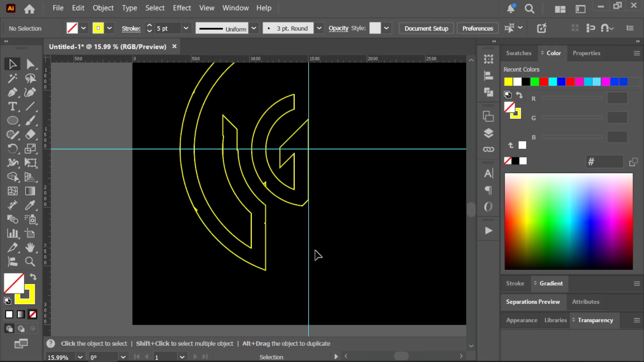Open the 3 pt. Round brush dropdown
The width and height of the screenshot is (644, 362).
319,28
